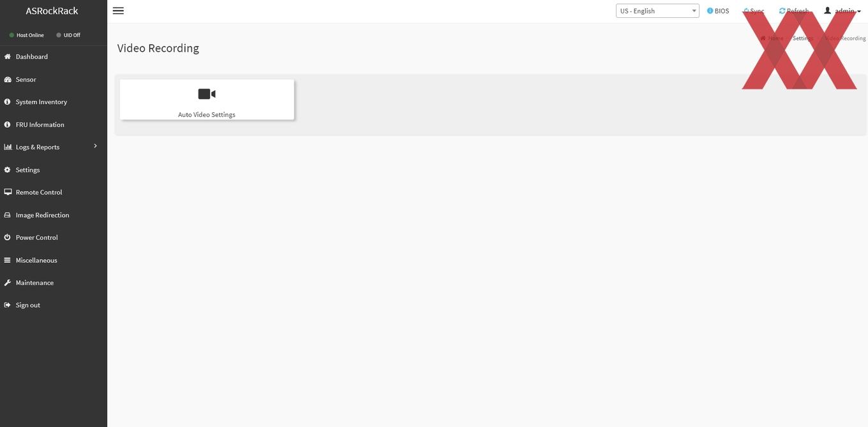Open Auto Video Settings camera icon
Viewport: 868px width, 427px height.
click(207, 94)
